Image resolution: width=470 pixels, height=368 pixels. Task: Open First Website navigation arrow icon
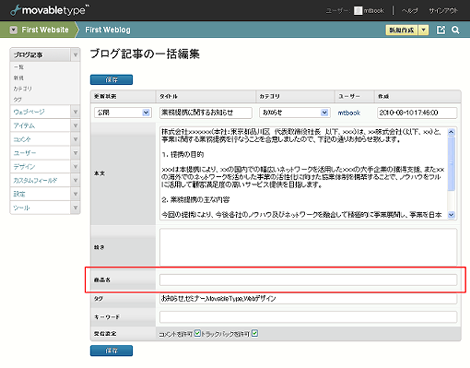point(13,30)
